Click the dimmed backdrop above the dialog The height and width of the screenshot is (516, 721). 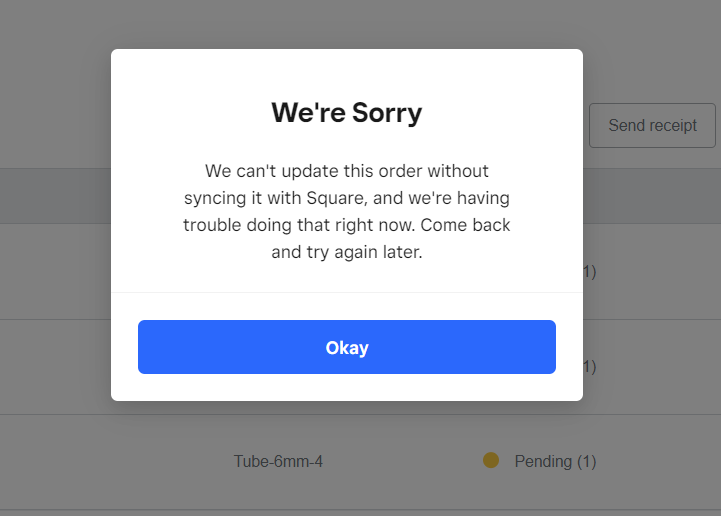click(346, 24)
